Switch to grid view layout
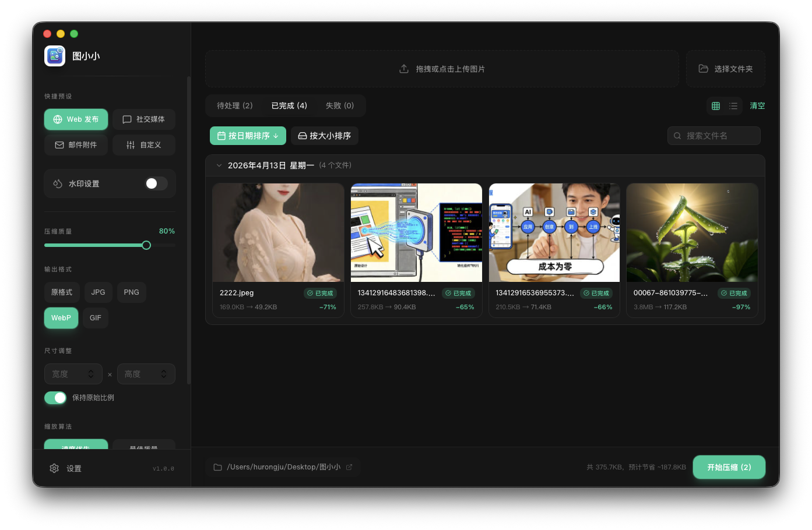812x530 pixels. click(716, 106)
